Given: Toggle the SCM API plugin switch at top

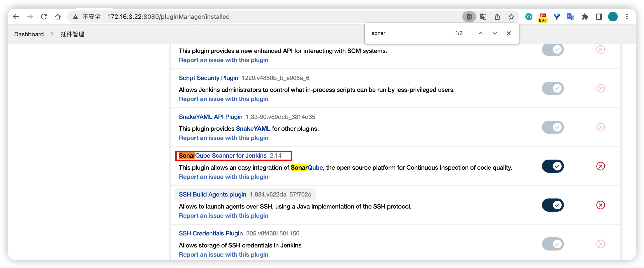Looking at the screenshot, I should pyautogui.click(x=553, y=49).
